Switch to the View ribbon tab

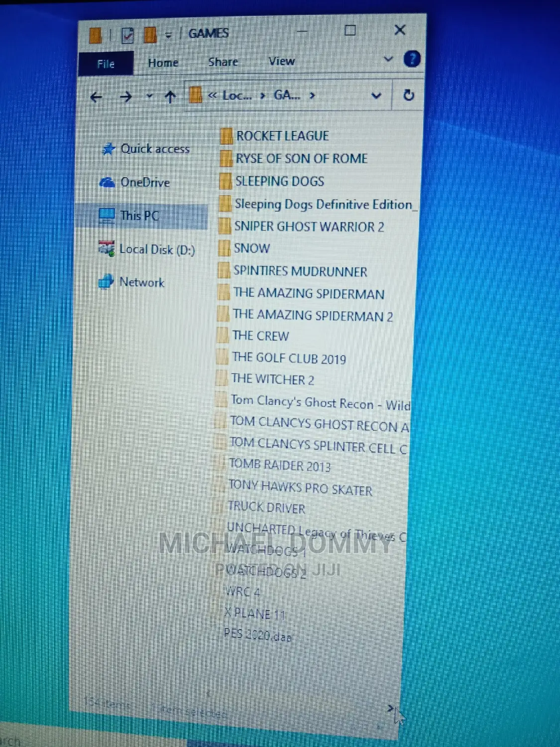click(282, 61)
